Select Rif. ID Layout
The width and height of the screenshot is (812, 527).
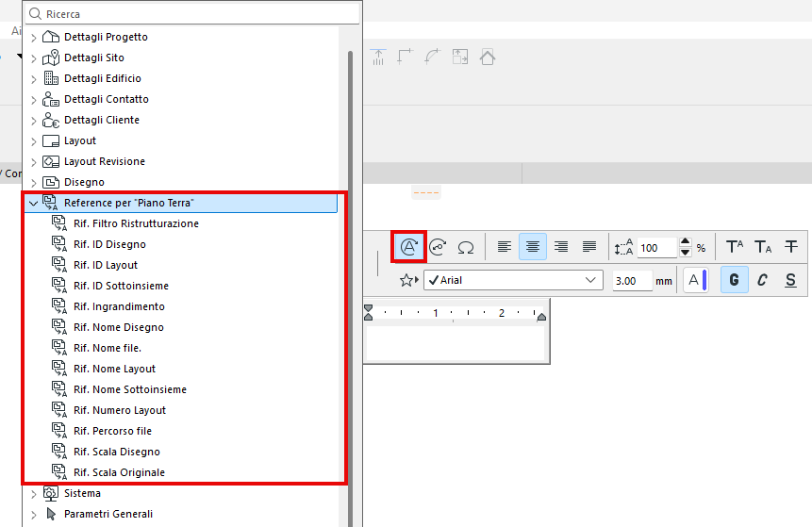coord(105,265)
